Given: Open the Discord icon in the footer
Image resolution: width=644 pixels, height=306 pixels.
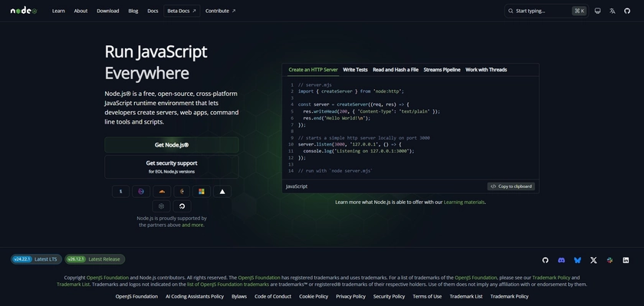Looking at the screenshot, I should (561, 260).
